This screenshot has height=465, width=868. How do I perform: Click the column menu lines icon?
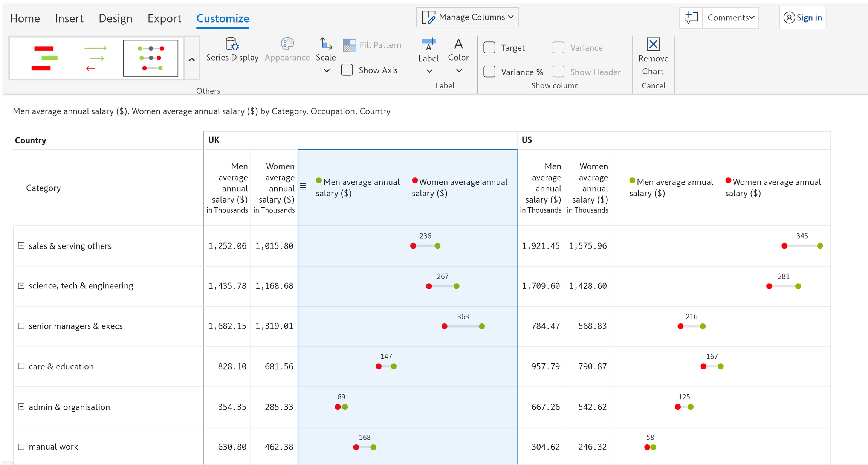click(x=303, y=186)
